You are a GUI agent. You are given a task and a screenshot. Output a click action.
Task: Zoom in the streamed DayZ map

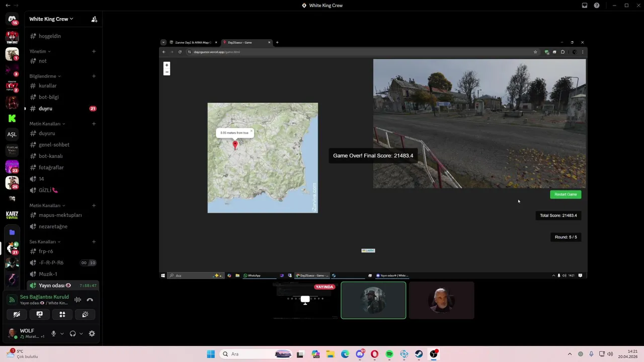(x=167, y=65)
